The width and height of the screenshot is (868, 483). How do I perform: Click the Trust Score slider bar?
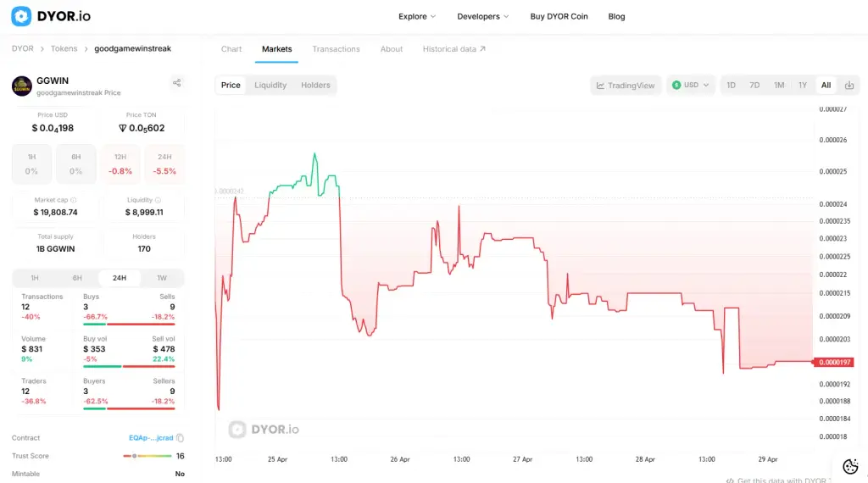(x=147, y=456)
